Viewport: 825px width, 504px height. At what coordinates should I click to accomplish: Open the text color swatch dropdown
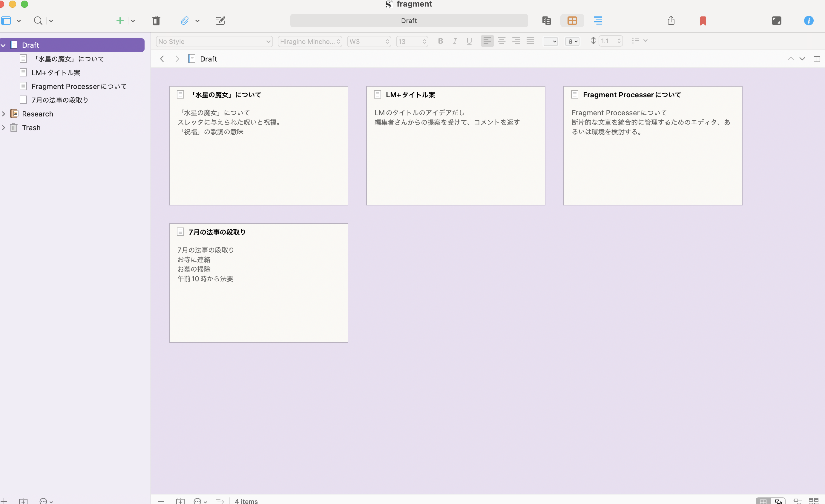point(550,42)
